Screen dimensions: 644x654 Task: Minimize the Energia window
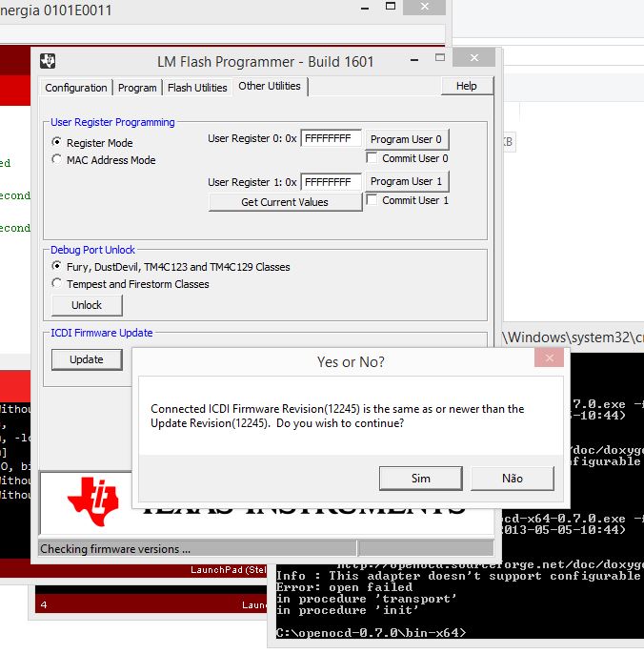[365, 9]
